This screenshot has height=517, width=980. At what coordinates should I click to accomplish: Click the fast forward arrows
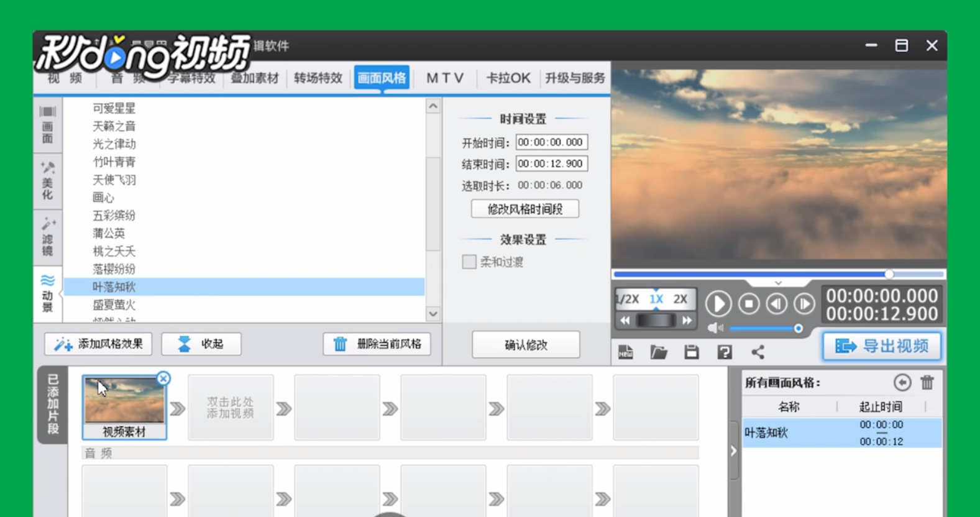(687, 321)
